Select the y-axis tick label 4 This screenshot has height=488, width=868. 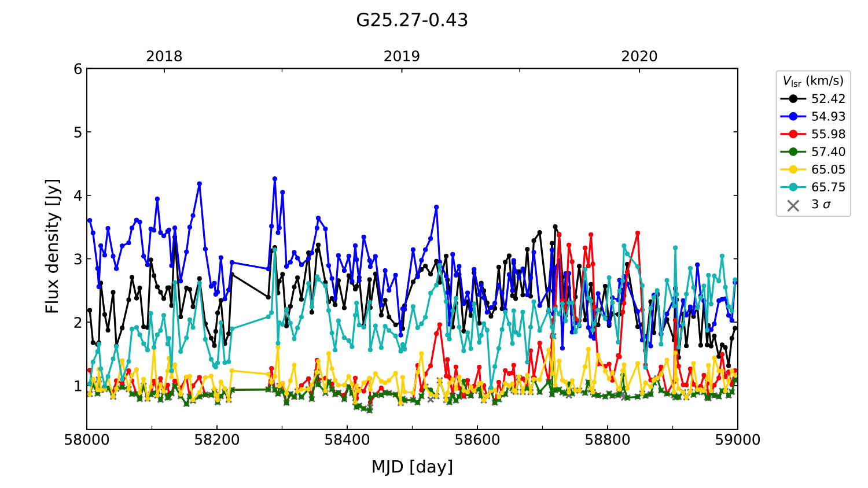click(x=78, y=196)
